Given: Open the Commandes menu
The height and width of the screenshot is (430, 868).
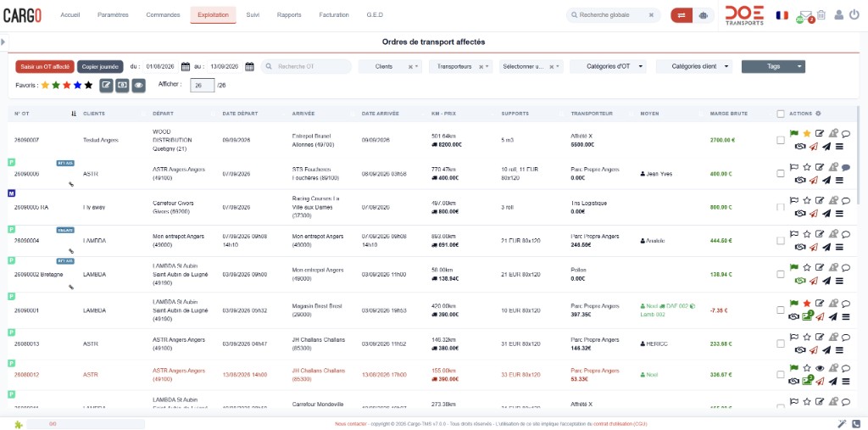Looking at the screenshot, I should click(163, 15).
